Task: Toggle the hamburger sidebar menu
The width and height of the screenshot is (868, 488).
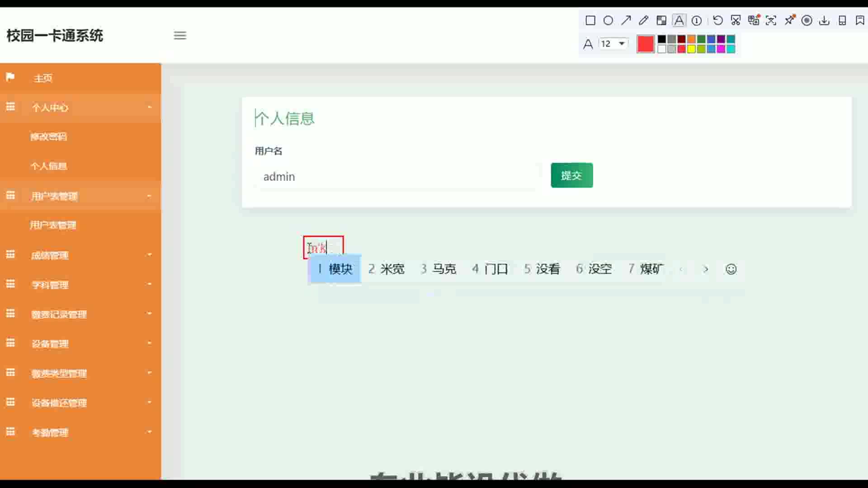Action: click(x=180, y=35)
